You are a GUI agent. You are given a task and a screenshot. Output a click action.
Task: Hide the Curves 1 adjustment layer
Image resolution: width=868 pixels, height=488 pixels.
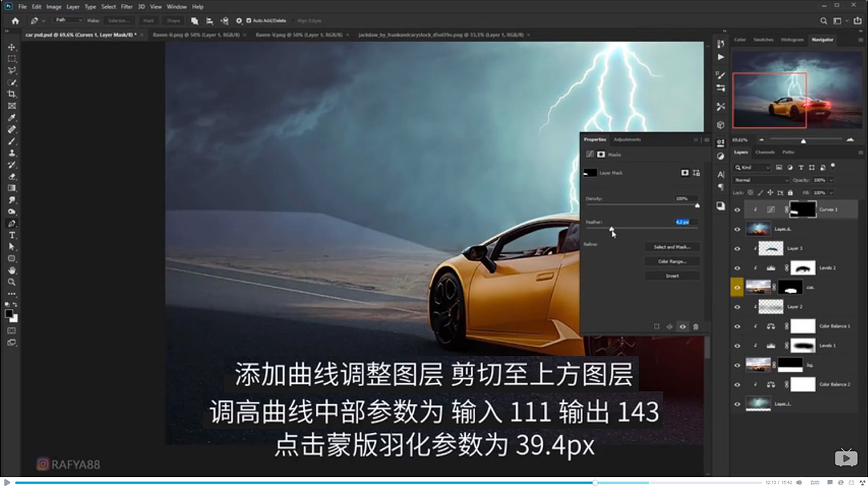coord(738,209)
